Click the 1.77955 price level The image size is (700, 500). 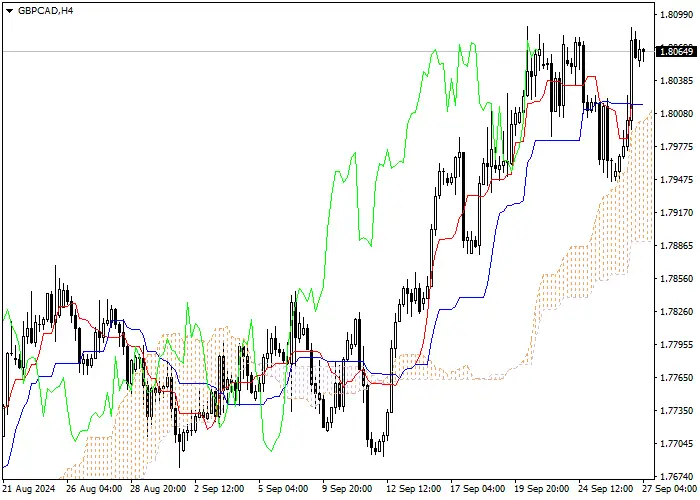click(676, 345)
